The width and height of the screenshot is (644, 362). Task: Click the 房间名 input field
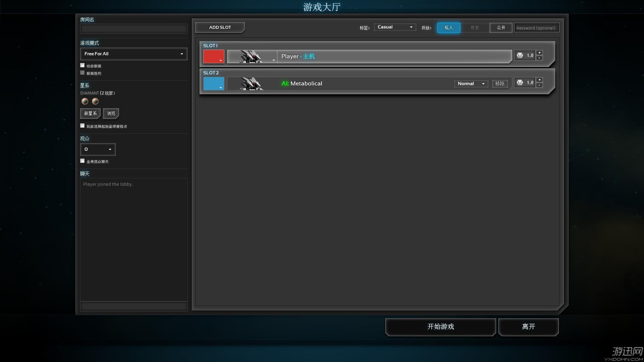(x=133, y=29)
